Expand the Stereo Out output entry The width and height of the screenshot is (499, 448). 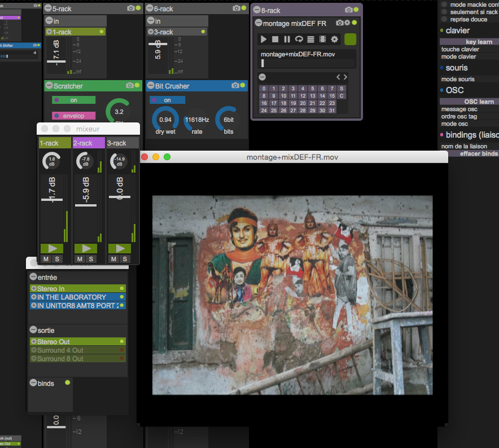(34, 342)
